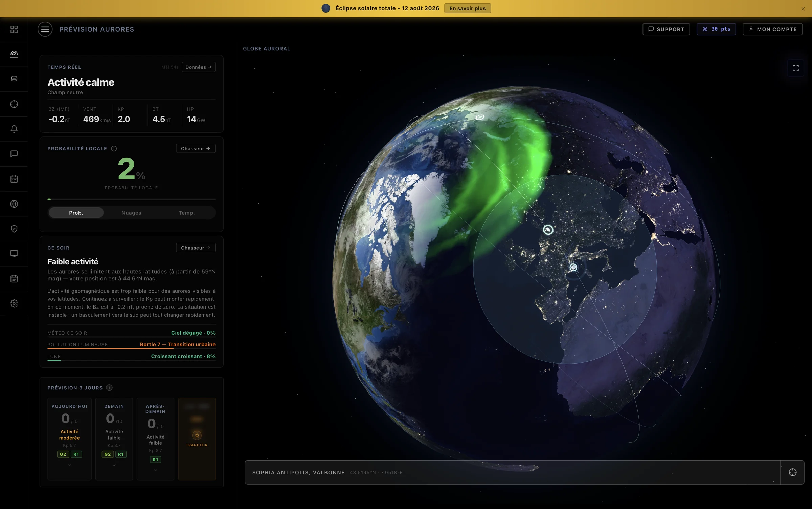Open notifications via the bell icon
The height and width of the screenshot is (509, 812).
click(14, 129)
